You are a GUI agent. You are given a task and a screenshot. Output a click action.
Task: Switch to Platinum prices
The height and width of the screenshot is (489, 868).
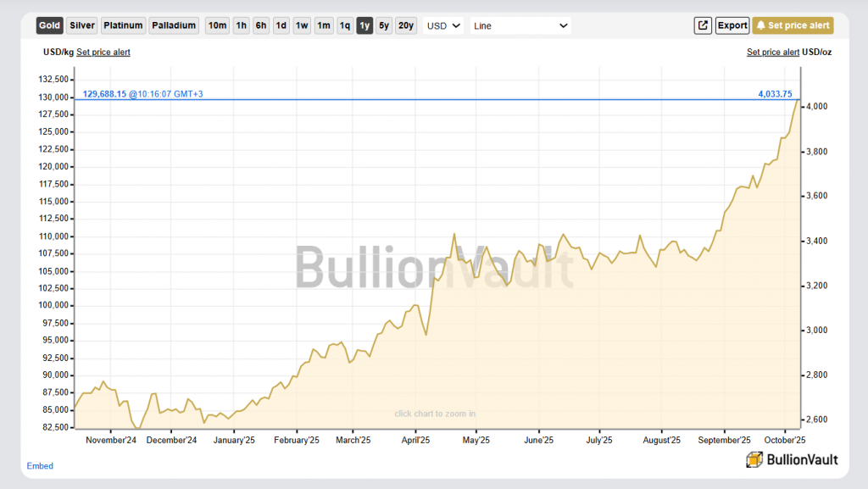[x=123, y=25]
